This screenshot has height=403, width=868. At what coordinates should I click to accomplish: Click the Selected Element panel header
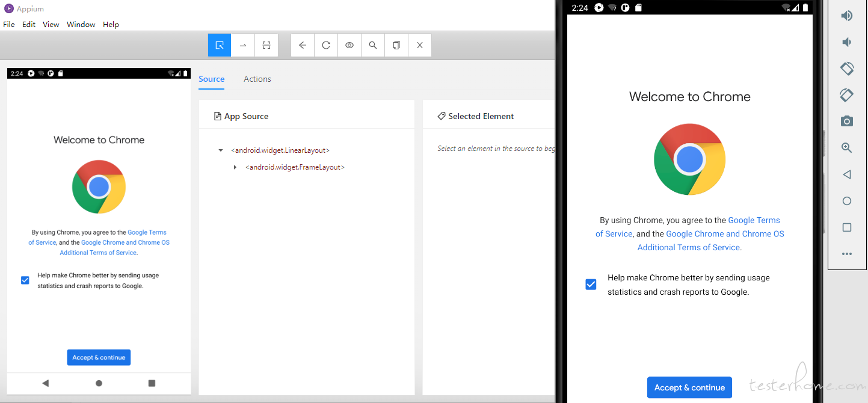(476, 116)
